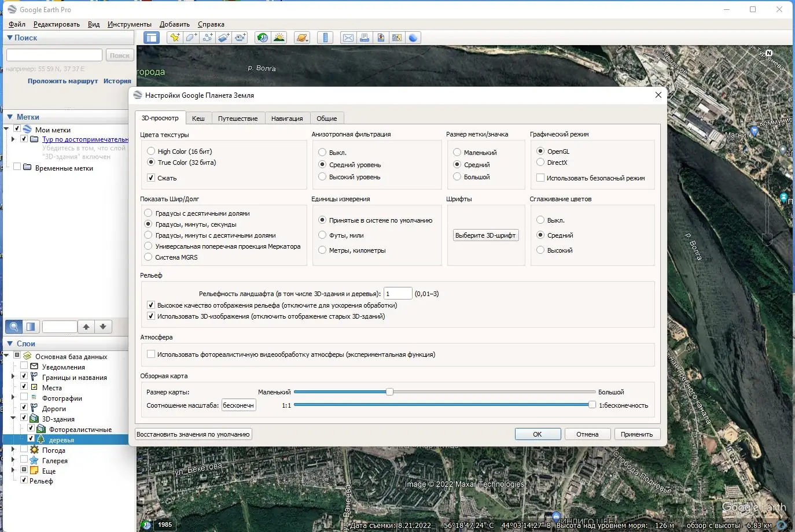This screenshot has height=532, width=795.
Task: Click the move-down arrow button in Places panel
Action: click(103, 327)
